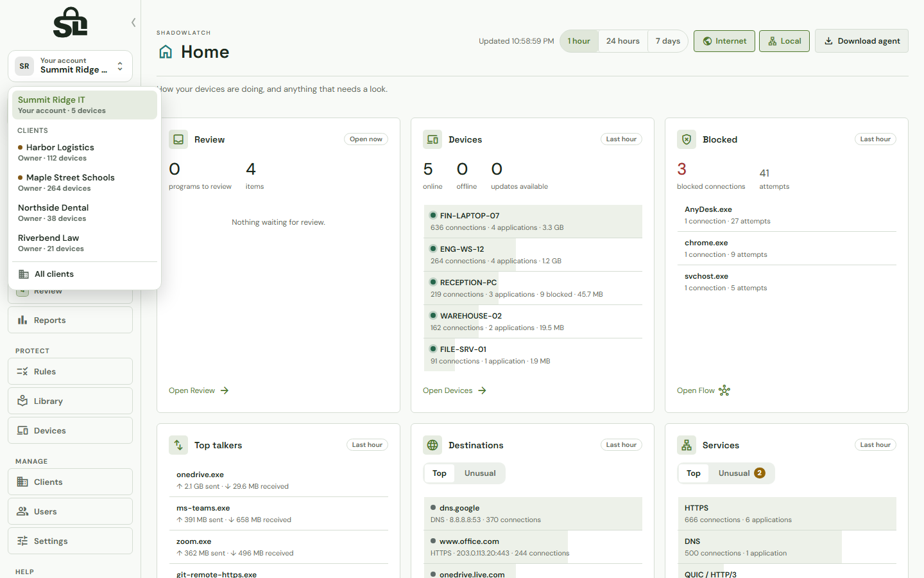Click the Library icon in sidebar
Screen dimensions: 924x578
click(22, 401)
